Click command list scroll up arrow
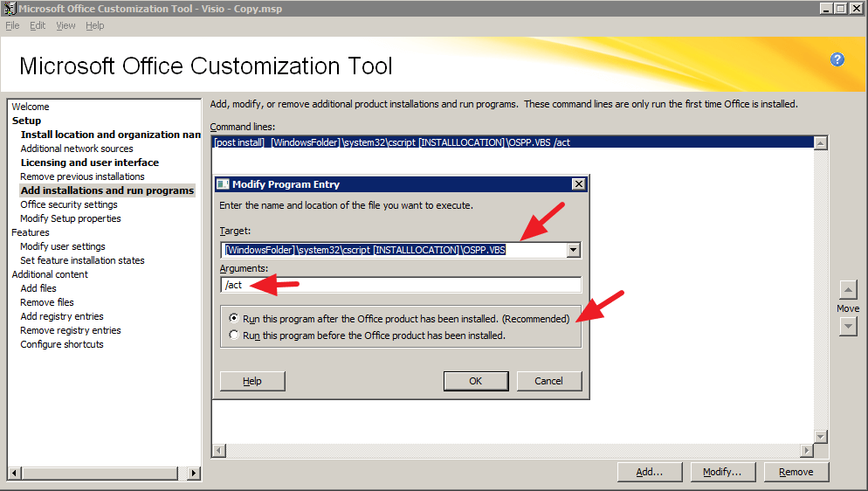Screen dimensions: 868x491 [x=820, y=142]
